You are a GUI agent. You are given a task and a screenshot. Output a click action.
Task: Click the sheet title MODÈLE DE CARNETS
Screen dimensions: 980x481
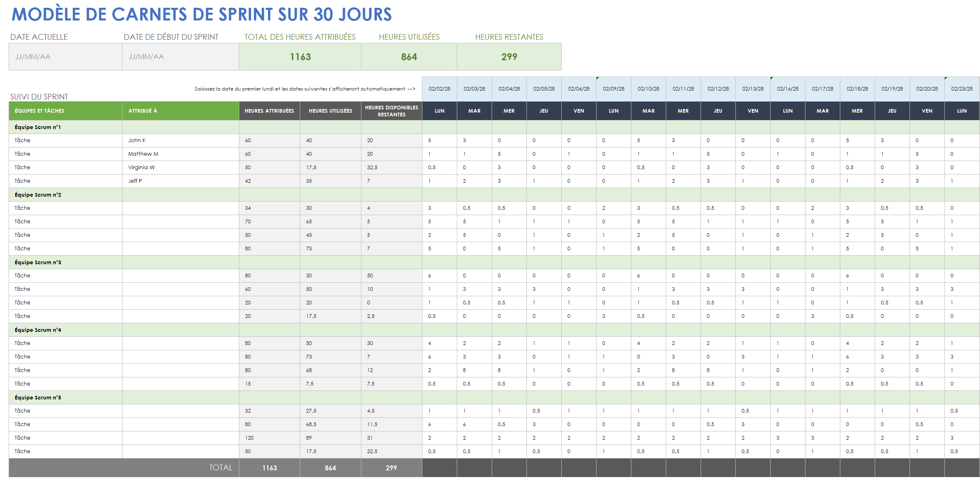coord(202,14)
